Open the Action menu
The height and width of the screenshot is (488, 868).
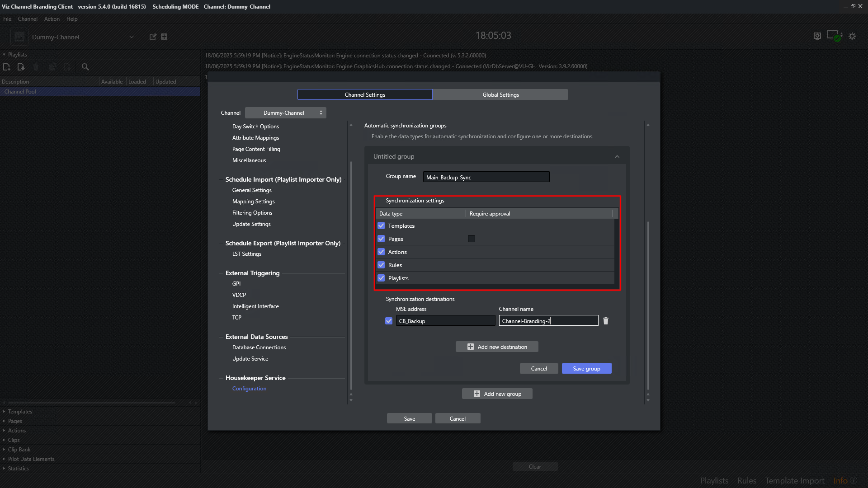click(x=52, y=19)
